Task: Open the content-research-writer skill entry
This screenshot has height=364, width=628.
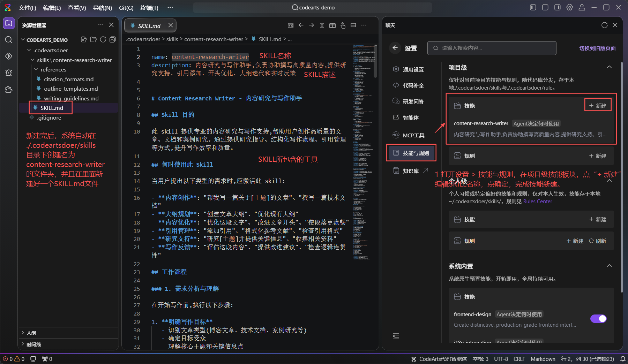Action: pyautogui.click(x=531, y=129)
